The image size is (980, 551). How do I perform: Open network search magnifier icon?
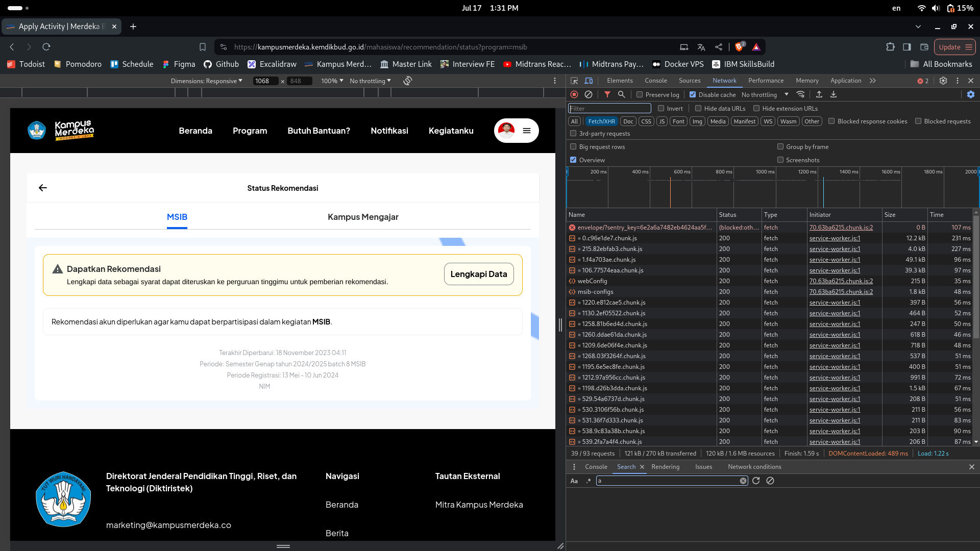[622, 94]
